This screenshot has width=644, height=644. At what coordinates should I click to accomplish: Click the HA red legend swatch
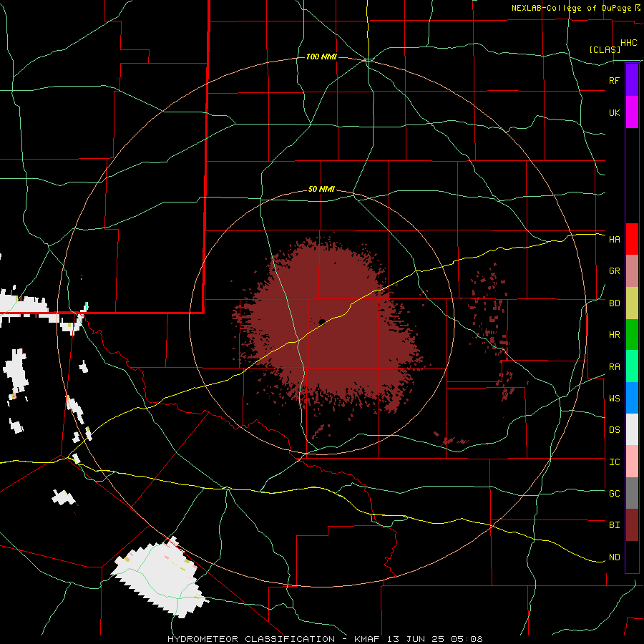pos(632,239)
